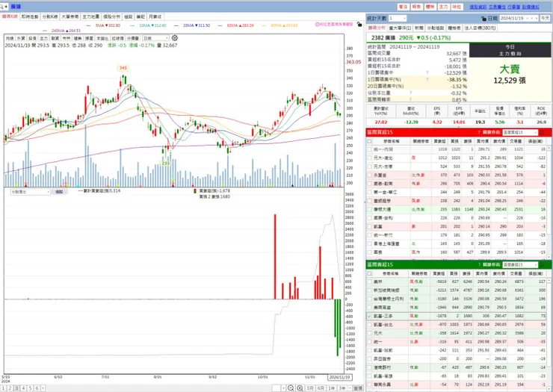Open the 交易屬性 link
Screen dimensions: 553x392
(x=497, y=7)
